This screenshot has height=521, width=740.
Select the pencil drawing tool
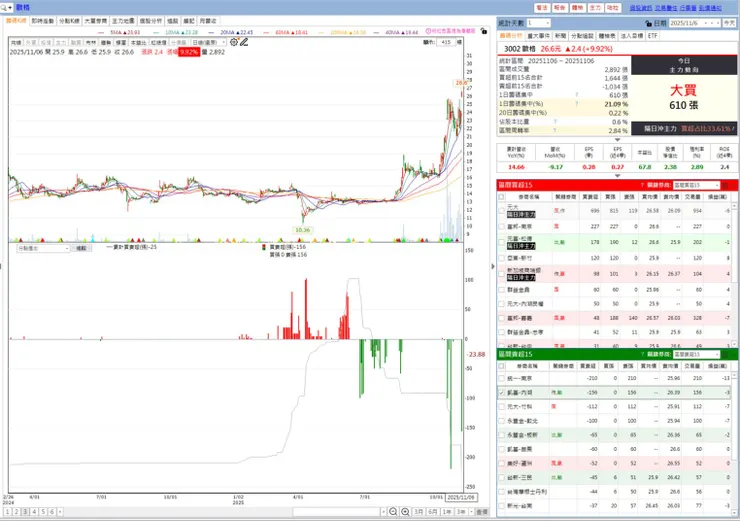click(244, 42)
